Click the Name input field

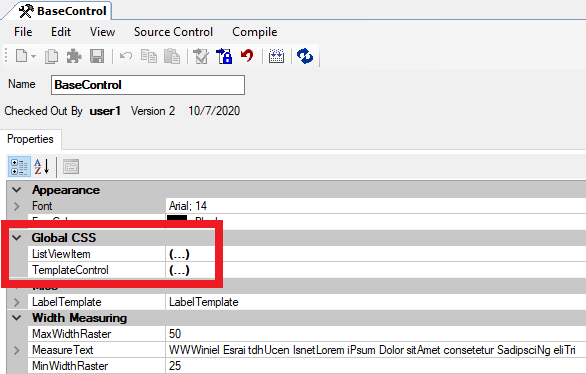pyautogui.click(x=148, y=85)
